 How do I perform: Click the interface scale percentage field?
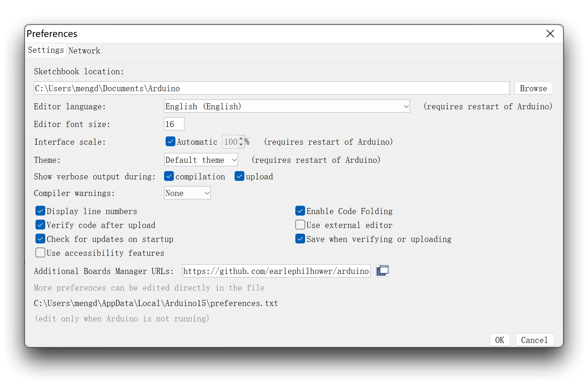[231, 142]
